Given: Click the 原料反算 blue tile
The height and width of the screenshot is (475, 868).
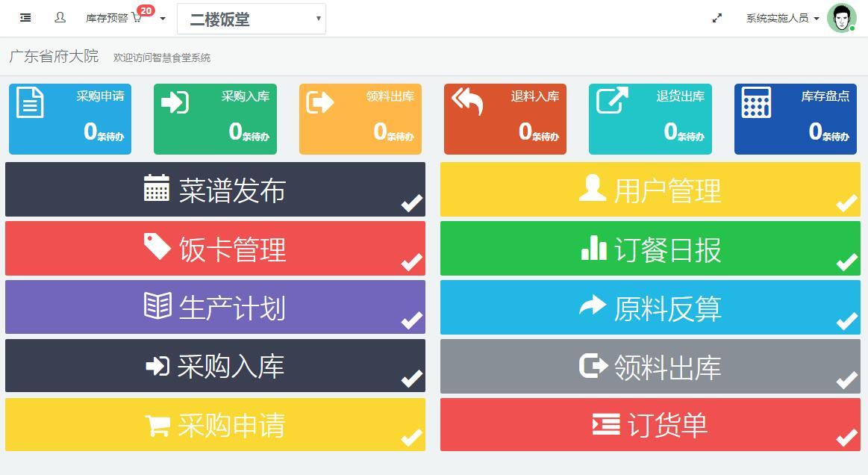Looking at the screenshot, I should [649, 307].
